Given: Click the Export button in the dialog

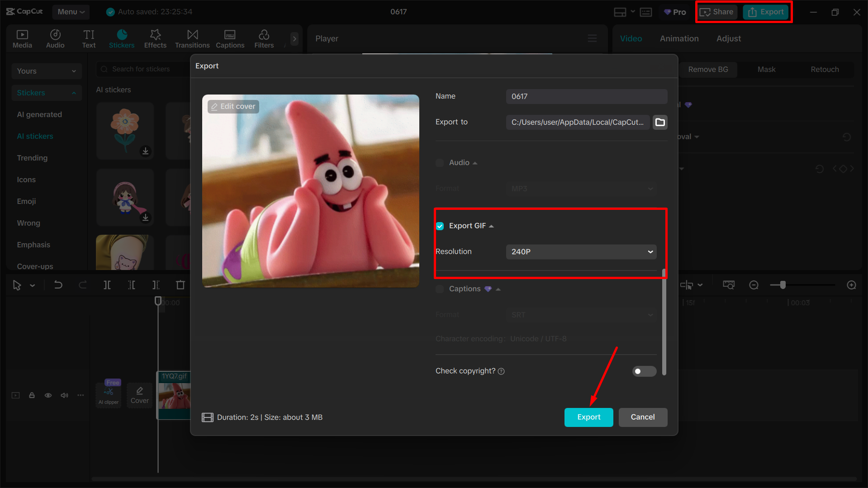Looking at the screenshot, I should click(x=588, y=417).
